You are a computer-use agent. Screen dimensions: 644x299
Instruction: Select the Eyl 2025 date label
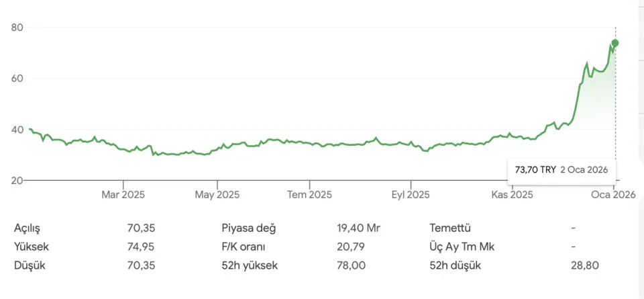pos(410,195)
